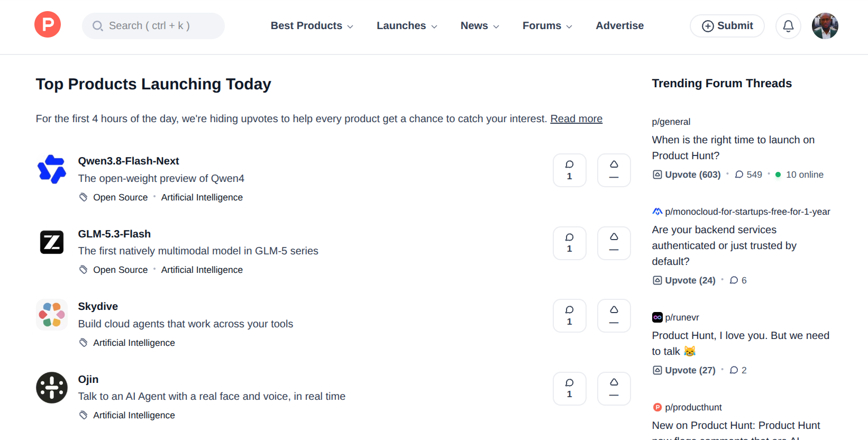This screenshot has height=440, width=868.
Task: Open the Qwen3.8-Flash-Next logo
Action: pyautogui.click(x=52, y=169)
